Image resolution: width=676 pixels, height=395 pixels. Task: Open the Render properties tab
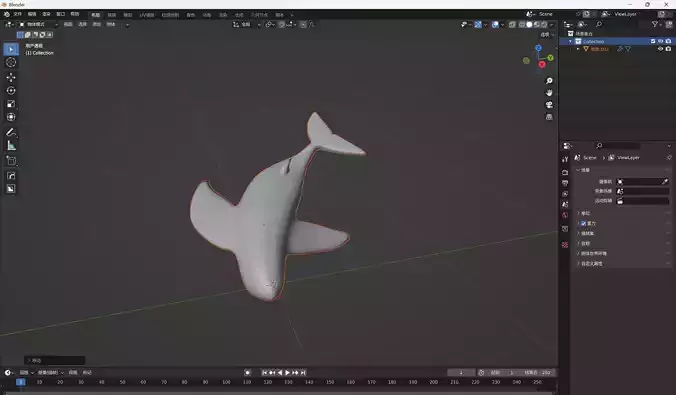(x=565, y=172)
